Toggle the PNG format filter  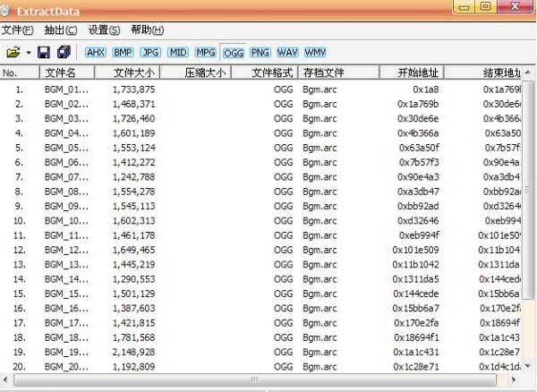[x=260, y=53]
